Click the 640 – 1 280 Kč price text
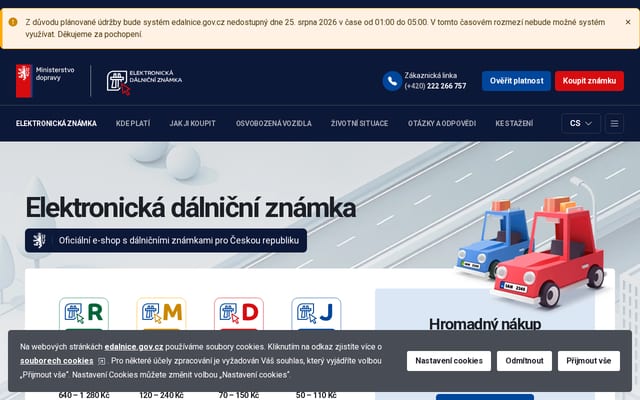 [84, 395]
